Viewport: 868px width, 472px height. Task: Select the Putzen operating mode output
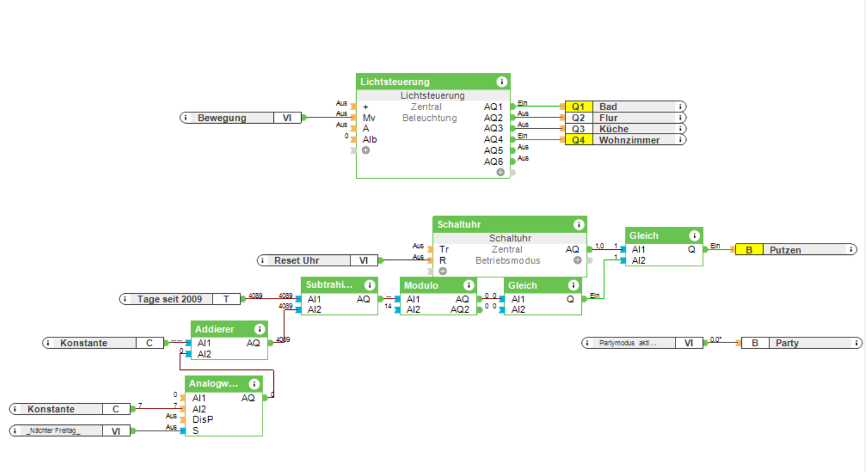tap(796, 250)
